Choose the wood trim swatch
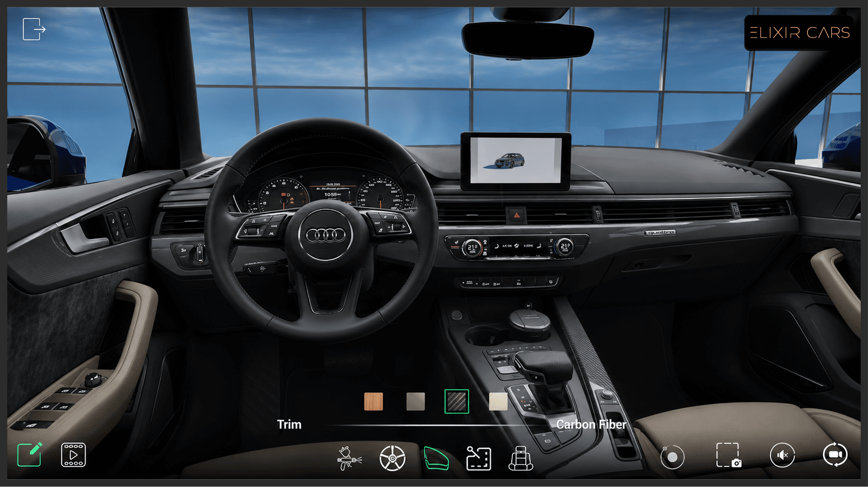 [x=374, y=401]
